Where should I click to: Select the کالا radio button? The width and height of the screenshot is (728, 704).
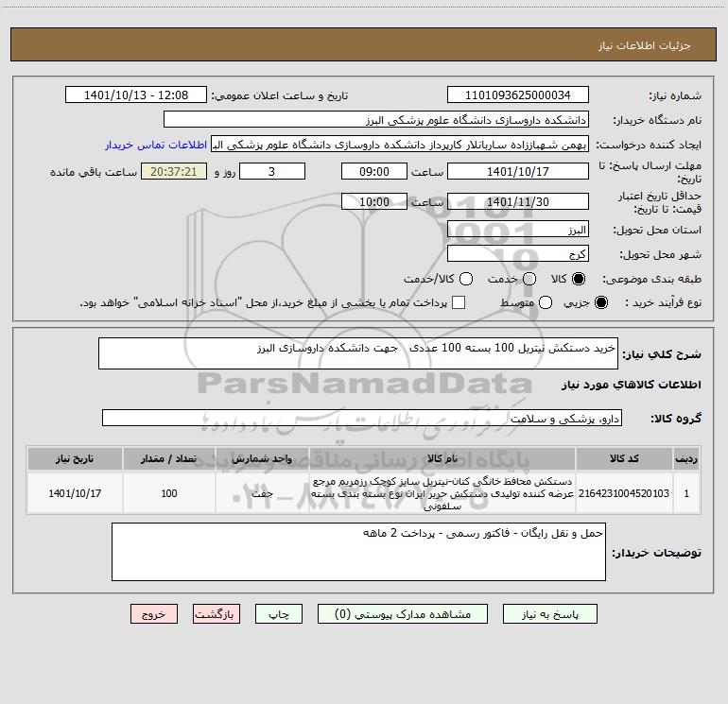(x=579, y=279)
